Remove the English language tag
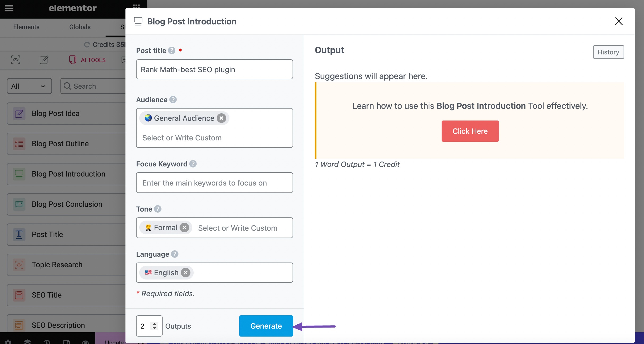Viewport: 644px width, 344px height. pyautogui.click(x=186, y=273)
